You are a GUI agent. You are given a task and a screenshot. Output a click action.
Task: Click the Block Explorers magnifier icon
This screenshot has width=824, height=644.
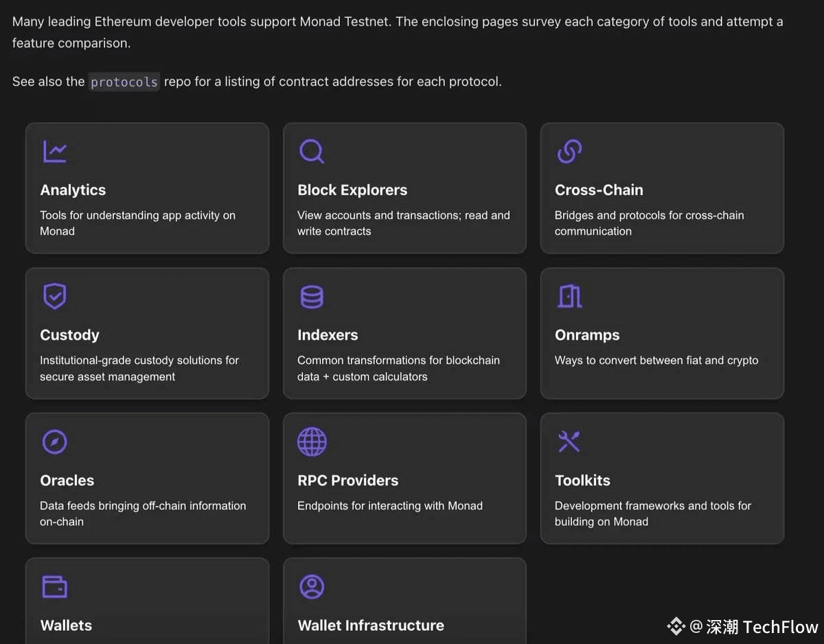tap(312, 151)
